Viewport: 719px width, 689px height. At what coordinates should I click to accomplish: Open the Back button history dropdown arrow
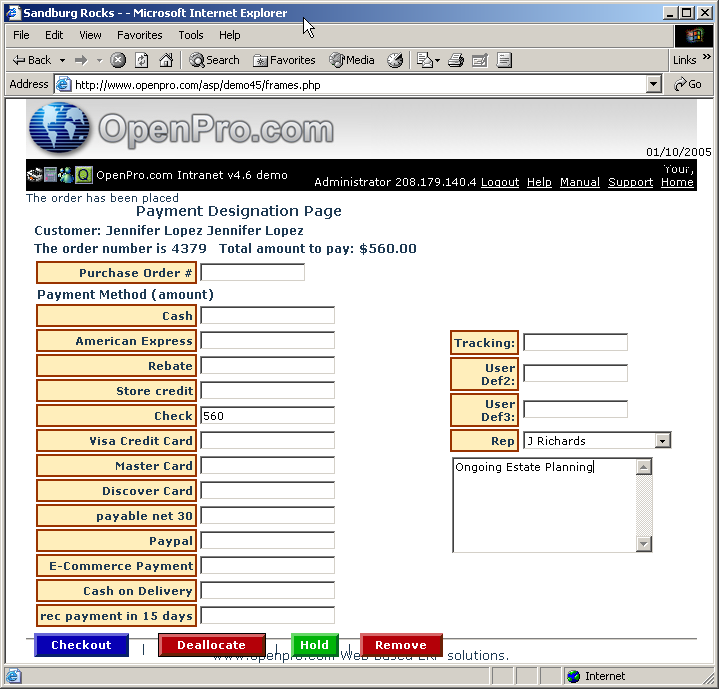click(62, 60)
